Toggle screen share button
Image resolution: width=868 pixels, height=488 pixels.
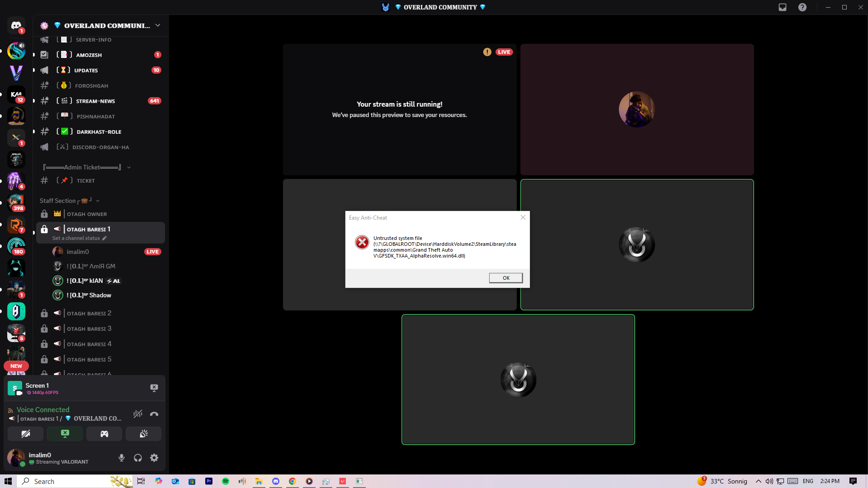click(65, 434)
